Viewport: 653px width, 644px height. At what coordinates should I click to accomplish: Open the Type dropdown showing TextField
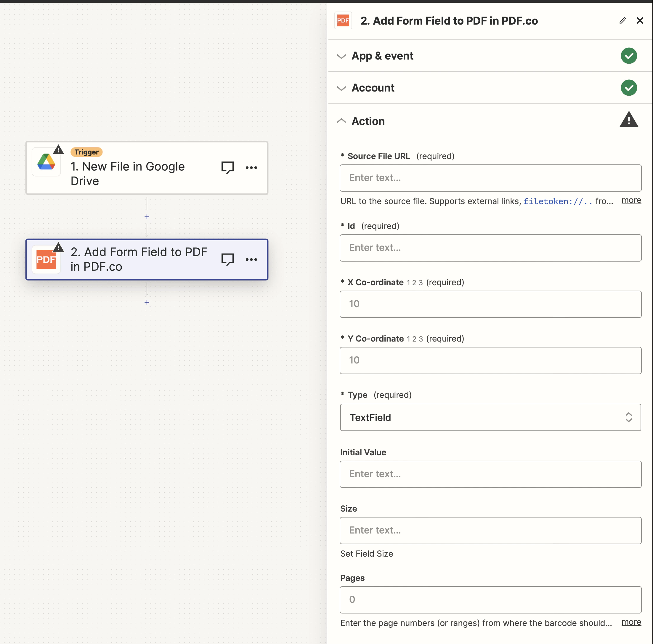click(490, 417)
